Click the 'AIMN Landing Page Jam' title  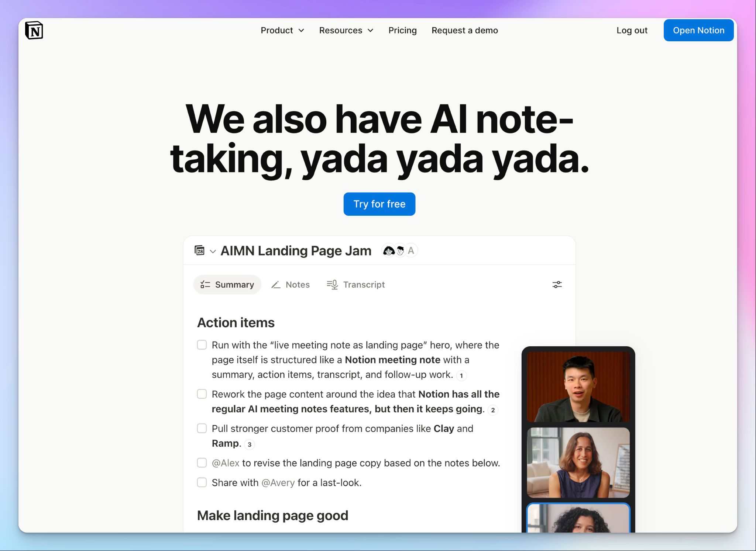point(296,251)
